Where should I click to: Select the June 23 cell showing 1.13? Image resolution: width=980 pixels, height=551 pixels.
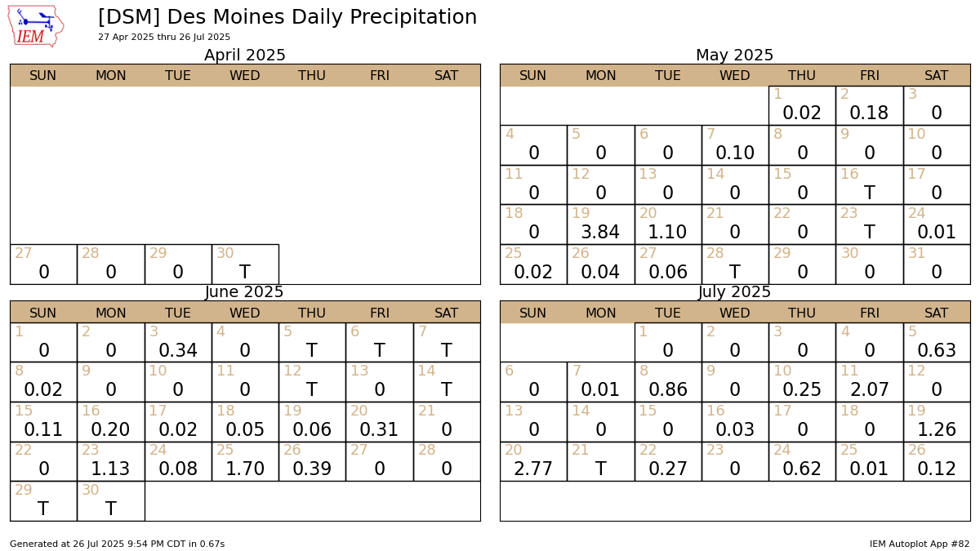tap(110, 461)
